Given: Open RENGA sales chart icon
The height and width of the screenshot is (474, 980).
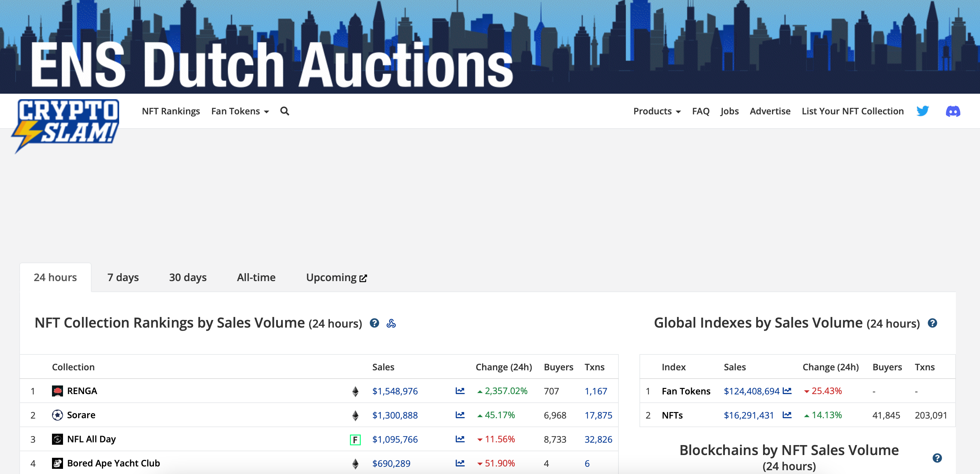Looking at the screenshot, I should tap(460, 391).
